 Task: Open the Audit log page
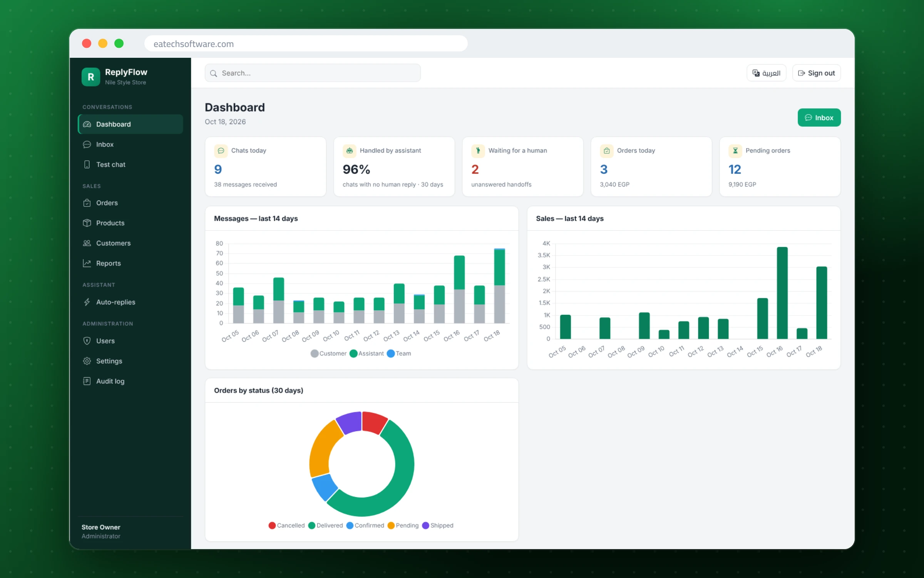tap(130, 381)
